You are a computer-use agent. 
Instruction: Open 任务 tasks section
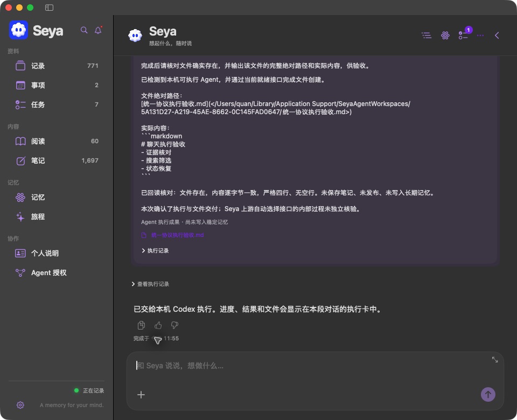coord(57,104)
